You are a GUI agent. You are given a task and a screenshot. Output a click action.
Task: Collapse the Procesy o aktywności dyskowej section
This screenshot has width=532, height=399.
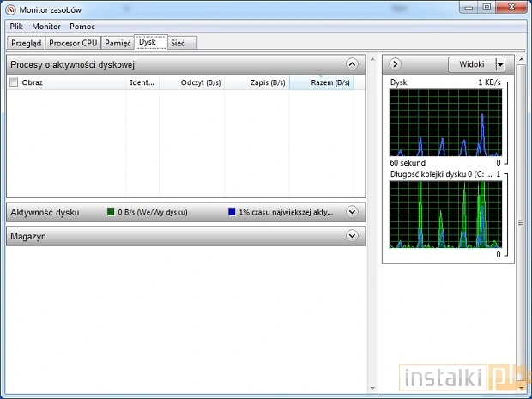click(351, 64)
